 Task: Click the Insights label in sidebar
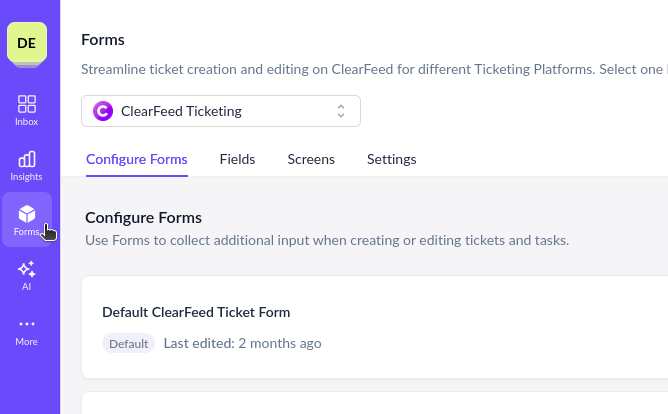pyautogui.click(x=27, y=177)
